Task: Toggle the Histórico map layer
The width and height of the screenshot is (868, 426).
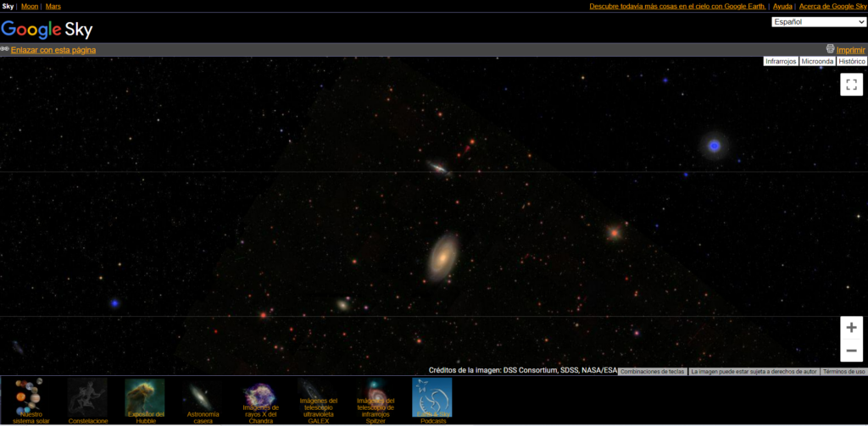Action: click(852, 62)
